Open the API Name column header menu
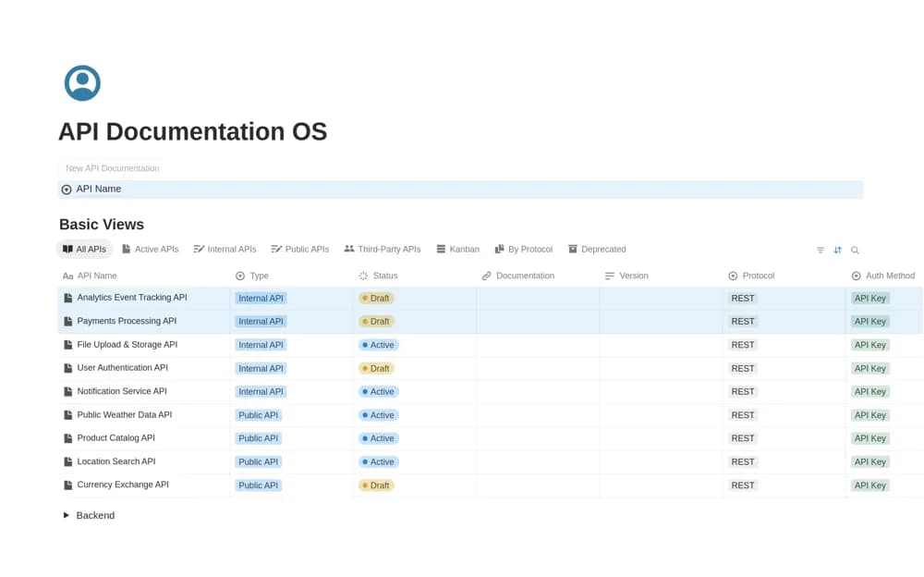The image size is (924, 577). (90, 276)
